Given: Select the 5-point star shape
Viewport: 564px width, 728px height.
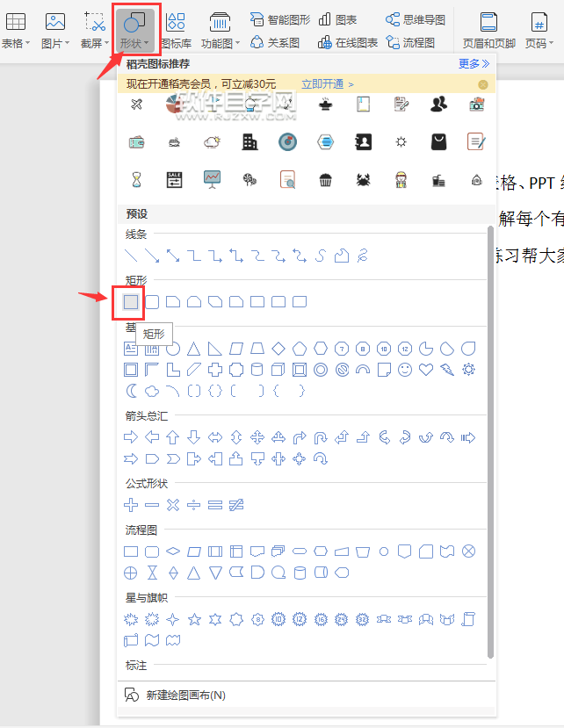Looking at the screenshot, I should [x=194, y=619].
